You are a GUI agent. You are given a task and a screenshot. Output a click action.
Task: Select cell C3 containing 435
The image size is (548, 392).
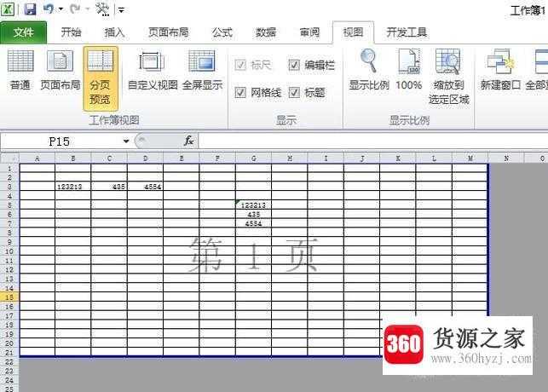coord(109,187)
